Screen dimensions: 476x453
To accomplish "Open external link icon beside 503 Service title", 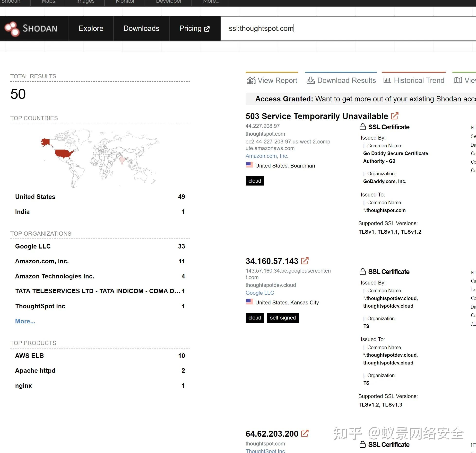I will (395, 116).
